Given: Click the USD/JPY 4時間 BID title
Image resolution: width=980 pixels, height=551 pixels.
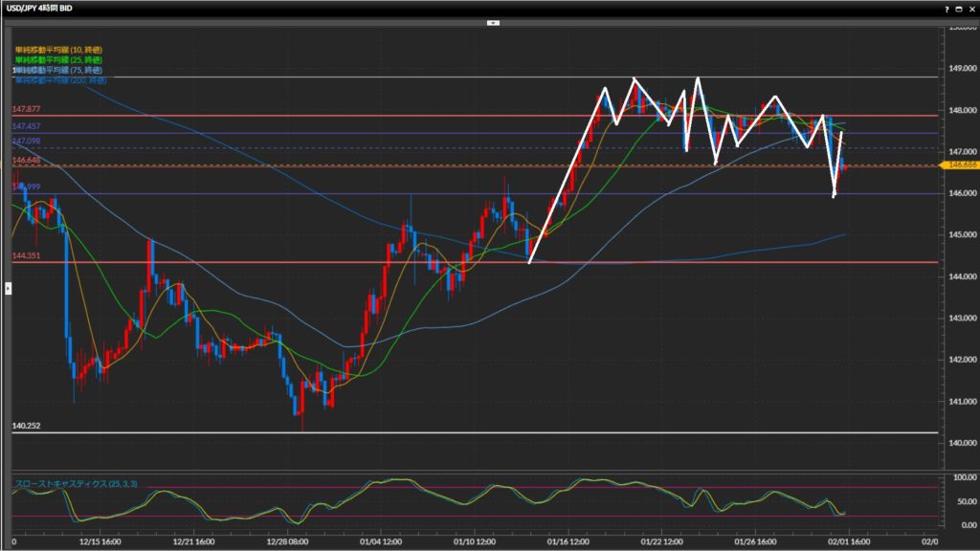Looking at the screenshot, I should point(40,8).
